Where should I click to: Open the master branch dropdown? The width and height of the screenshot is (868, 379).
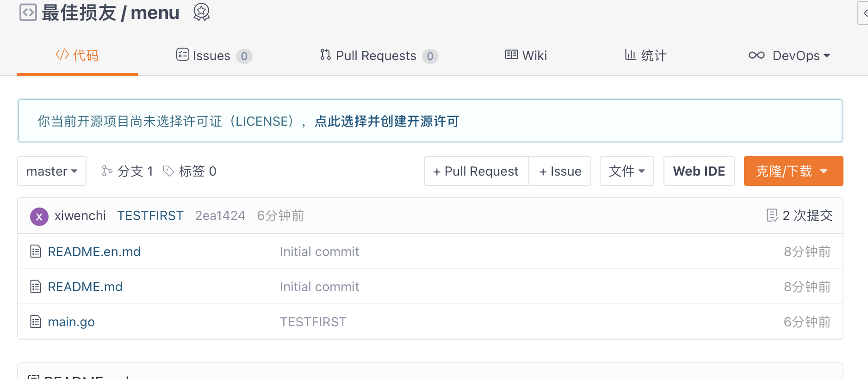tap(52, 171)
